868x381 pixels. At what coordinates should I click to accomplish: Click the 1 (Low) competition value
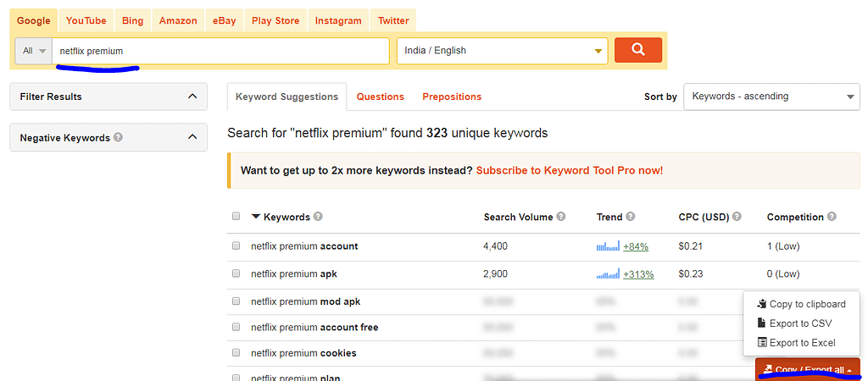tap(783, 246)
